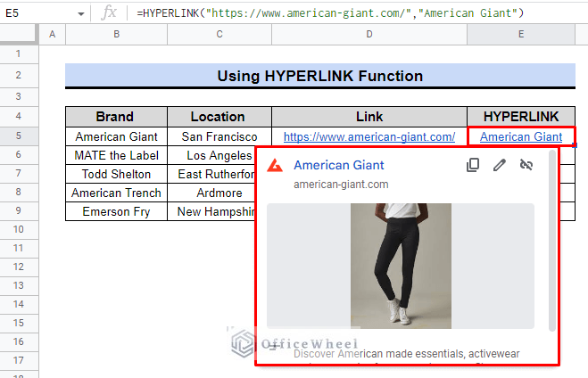Select column E header
Image resolution: width=588 pixels, height=378 pixels.
tap(521, 35)
